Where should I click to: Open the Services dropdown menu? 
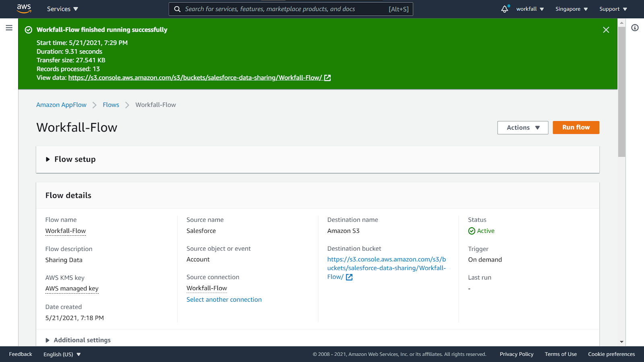click(x=62, y=9)
